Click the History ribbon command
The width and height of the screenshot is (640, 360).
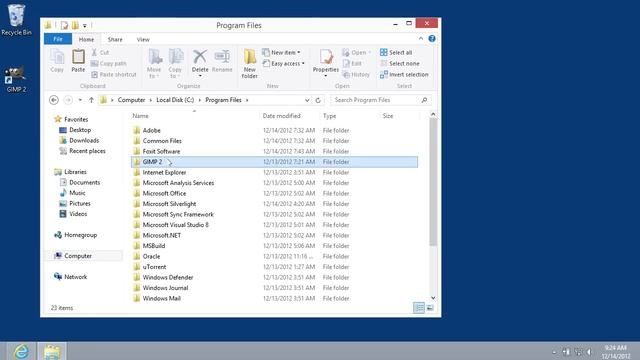click(x=356, y=75)
